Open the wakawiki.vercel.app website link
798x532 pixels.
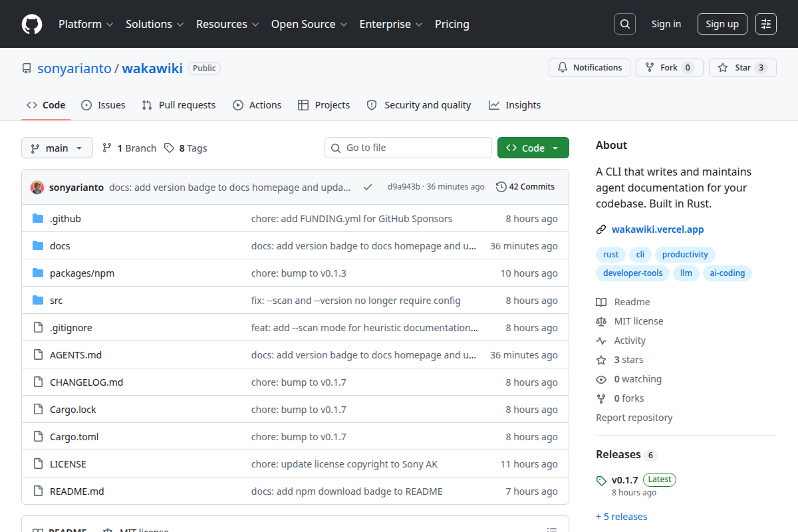[658, 229]
